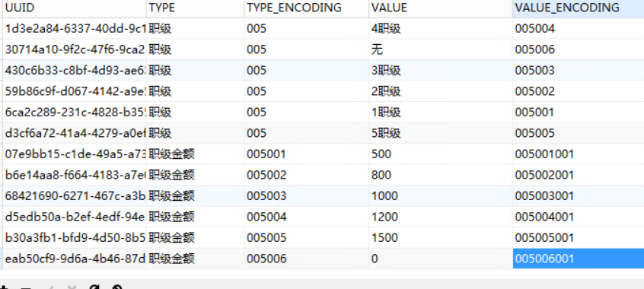Select UUID cell starting with 68421690
This screenshot has height=289, width=644.
[75, 195]
